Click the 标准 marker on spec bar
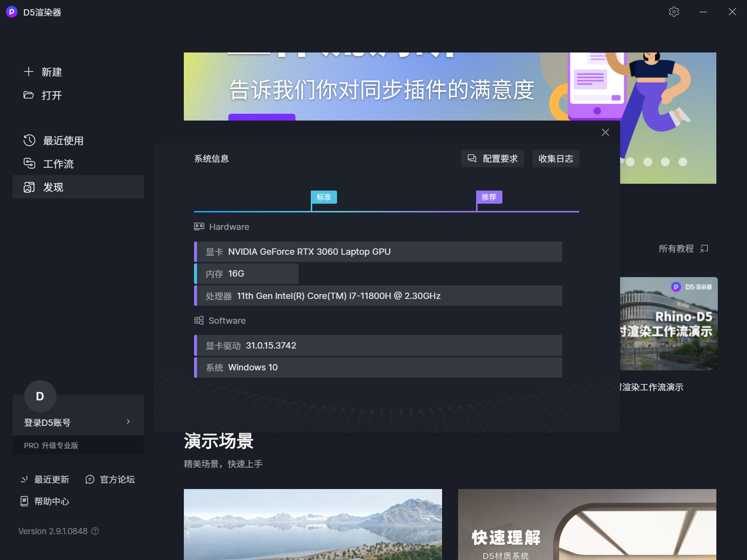The height and width of the screenshot is (560, 747). 324,197
